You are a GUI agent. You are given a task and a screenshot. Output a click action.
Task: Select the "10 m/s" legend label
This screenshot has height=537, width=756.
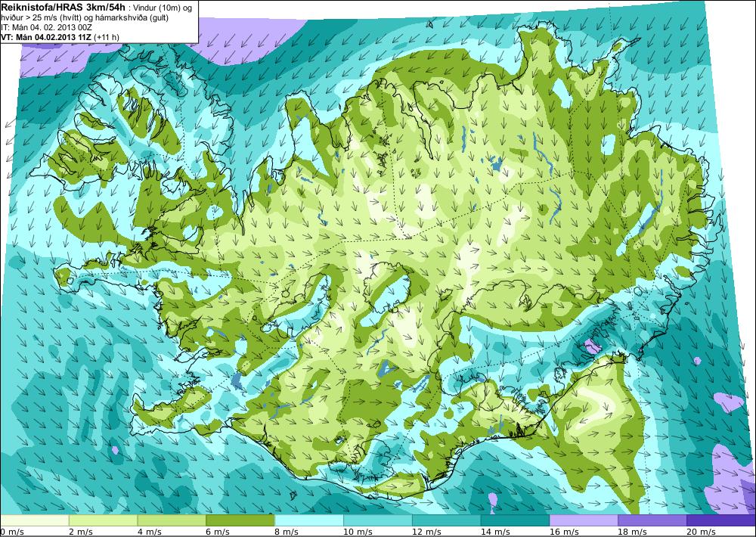[x=358, y=532]
